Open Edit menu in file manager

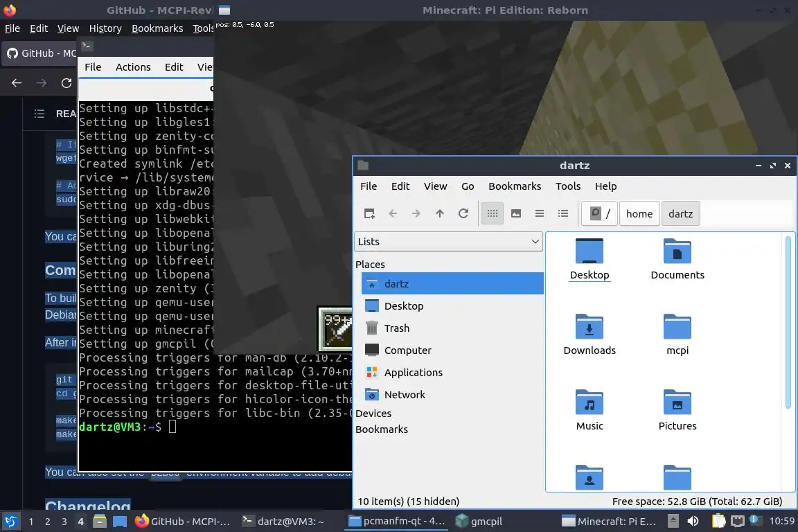pos(400,186)
